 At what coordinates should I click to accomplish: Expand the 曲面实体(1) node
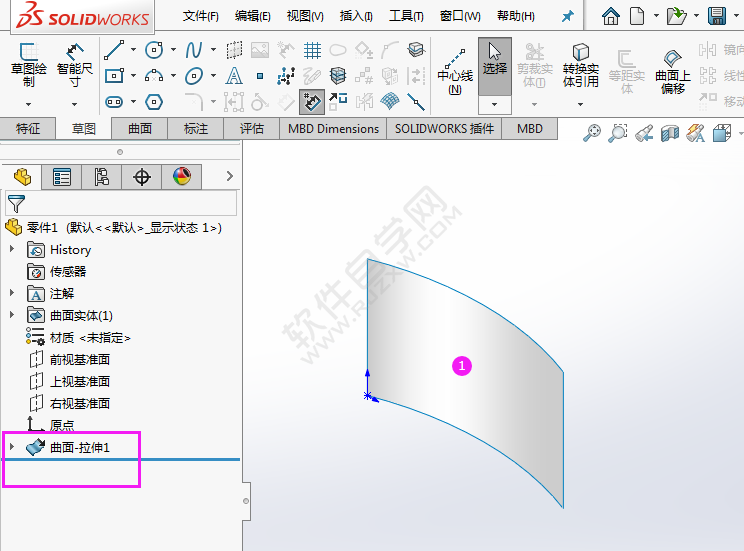pyautogui.click(x=12, y=314)
